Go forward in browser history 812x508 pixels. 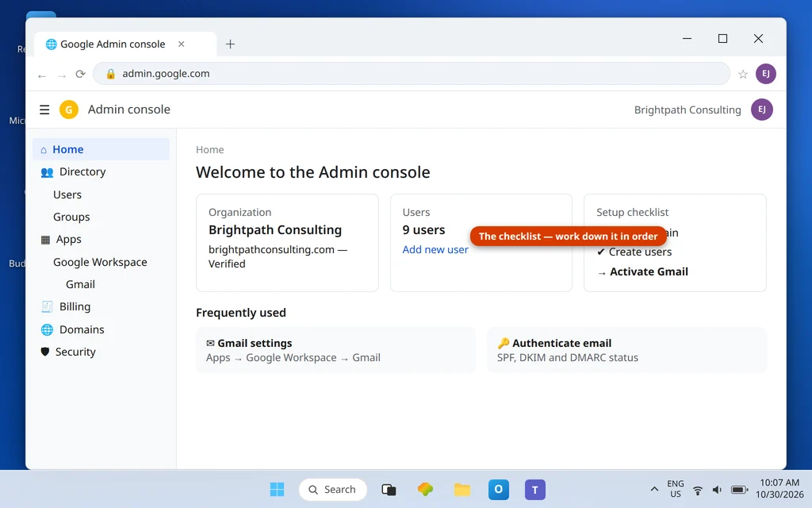[62, 75]
